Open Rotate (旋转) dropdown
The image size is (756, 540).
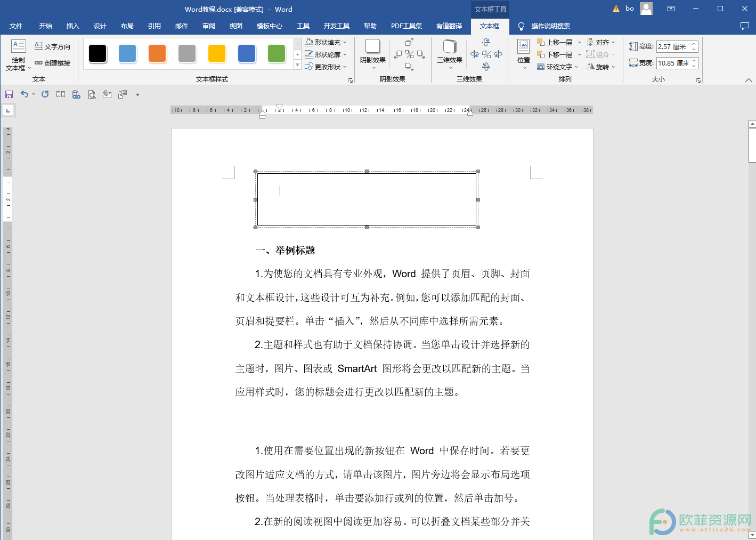click(x=601, y=67)
